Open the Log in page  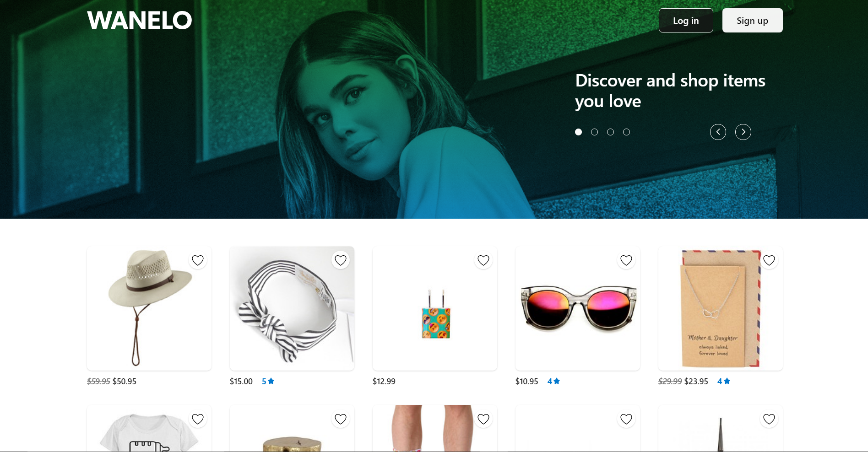[686, 21]
